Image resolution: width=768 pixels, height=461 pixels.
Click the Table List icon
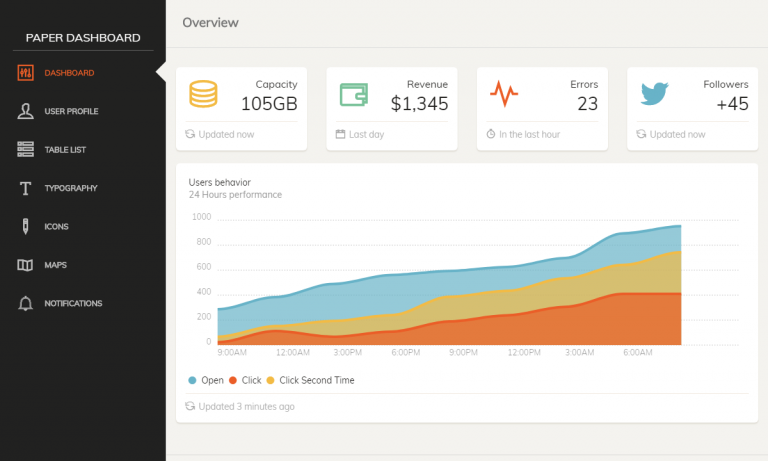25,150
